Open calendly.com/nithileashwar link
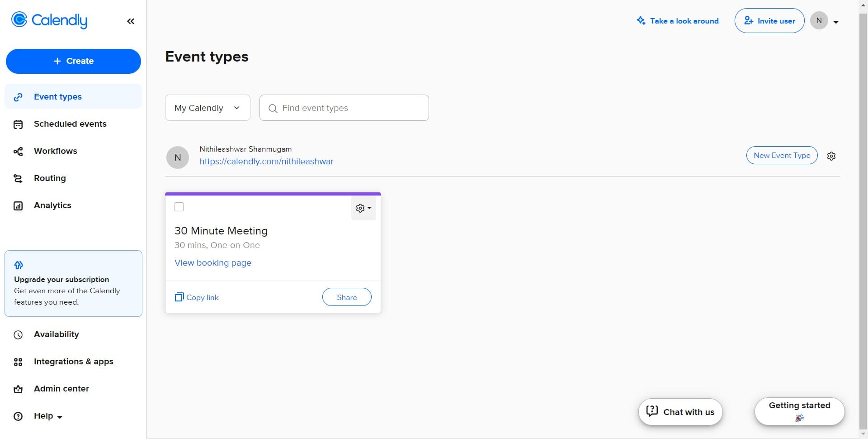This screenshot has width=868, height=439. pyautogui.click(x=266, y=162)
